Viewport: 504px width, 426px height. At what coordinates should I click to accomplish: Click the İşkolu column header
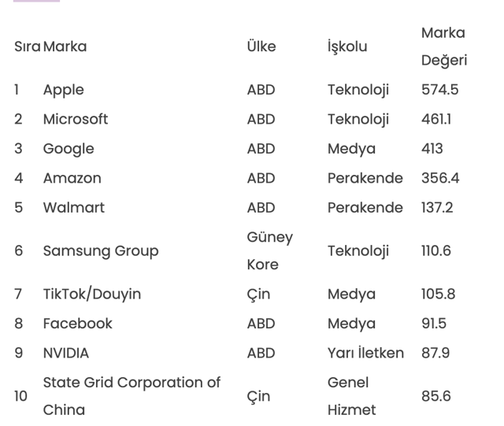(x=347, y=46)
